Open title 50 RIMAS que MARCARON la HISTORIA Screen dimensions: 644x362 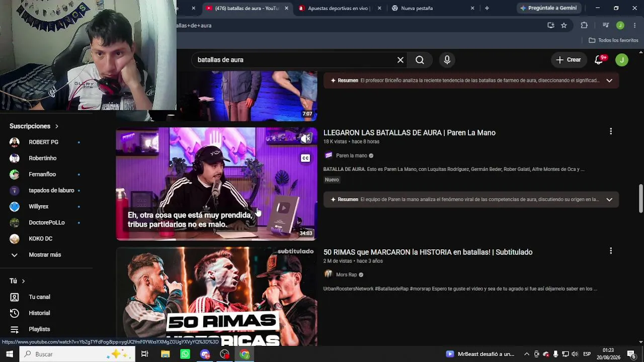(x=428, y=252)
